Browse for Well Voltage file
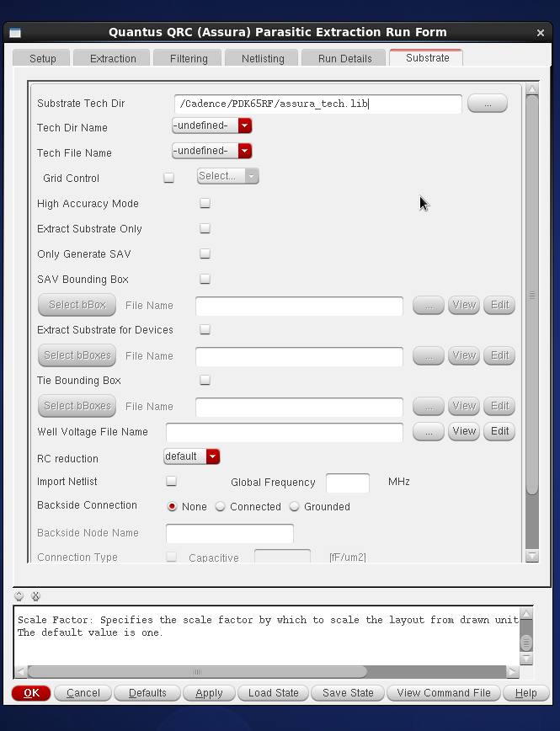This screenshot has height=731, width=560. (429, 431)
